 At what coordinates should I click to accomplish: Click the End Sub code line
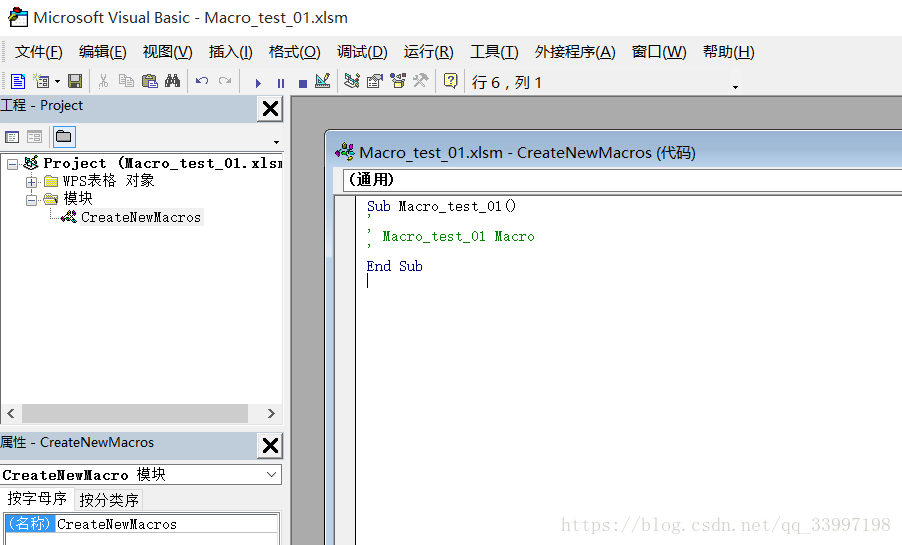[x=395, y=266]
